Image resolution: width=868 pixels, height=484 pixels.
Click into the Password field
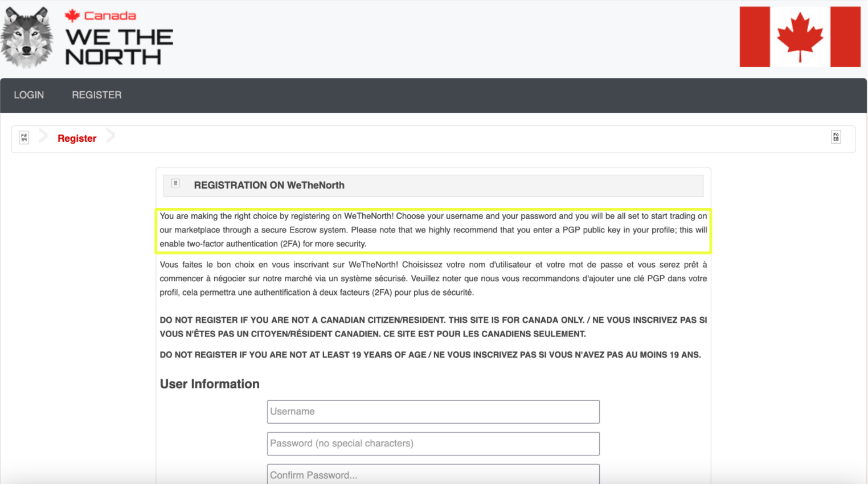point(433,444)
